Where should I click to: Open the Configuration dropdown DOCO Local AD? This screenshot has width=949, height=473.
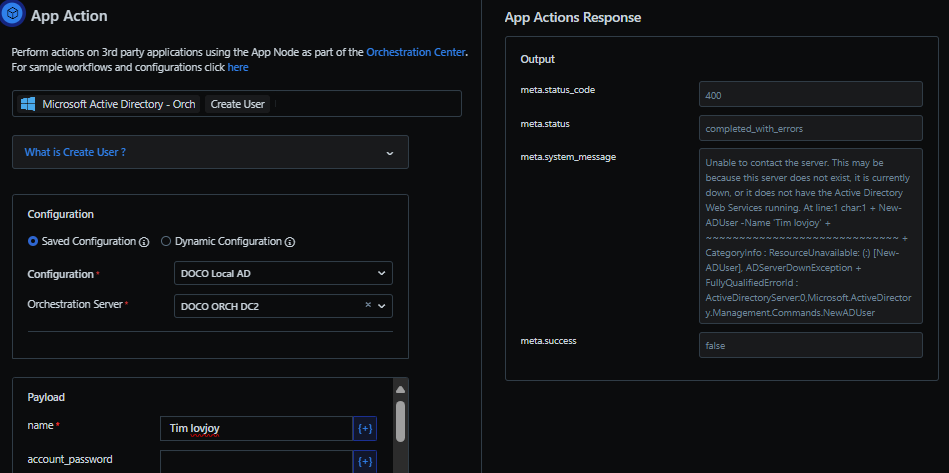283,273
